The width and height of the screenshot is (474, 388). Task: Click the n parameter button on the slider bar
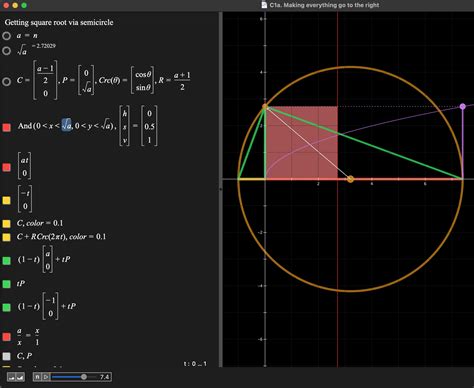(x=37, y=377)
